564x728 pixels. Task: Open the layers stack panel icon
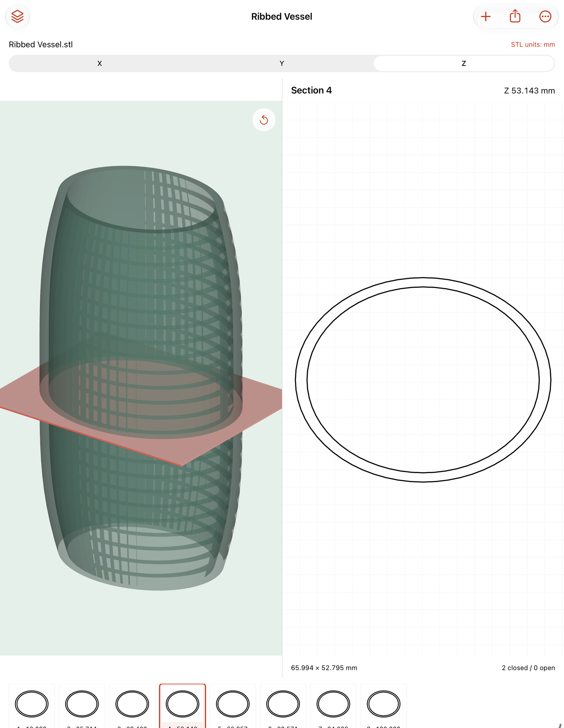[x=17, y=17]
